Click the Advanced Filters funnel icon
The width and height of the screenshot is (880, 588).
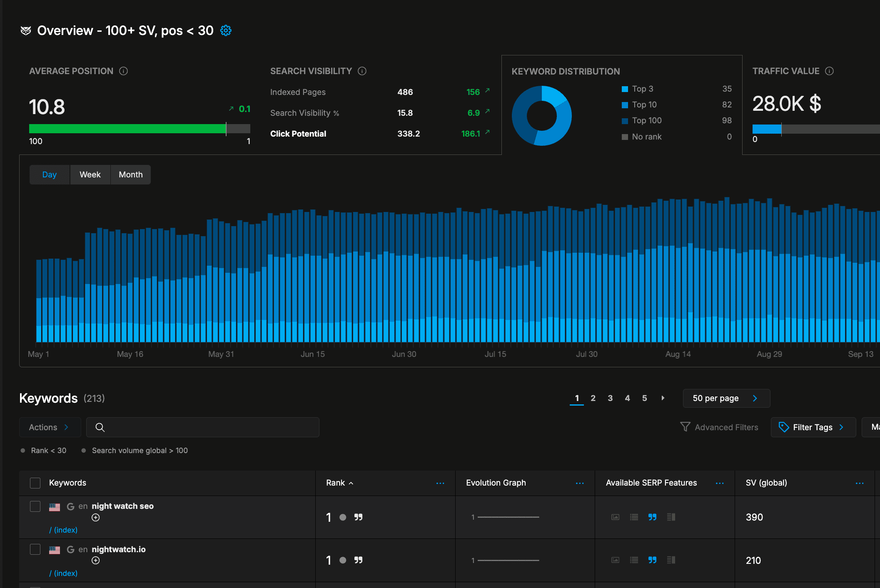(x=685, y=427)
